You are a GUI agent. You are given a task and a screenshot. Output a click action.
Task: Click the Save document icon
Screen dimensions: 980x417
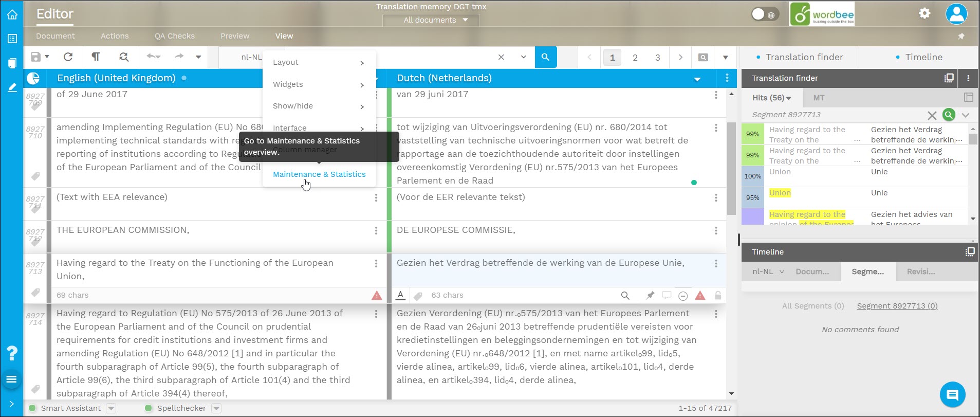(35, 57)
